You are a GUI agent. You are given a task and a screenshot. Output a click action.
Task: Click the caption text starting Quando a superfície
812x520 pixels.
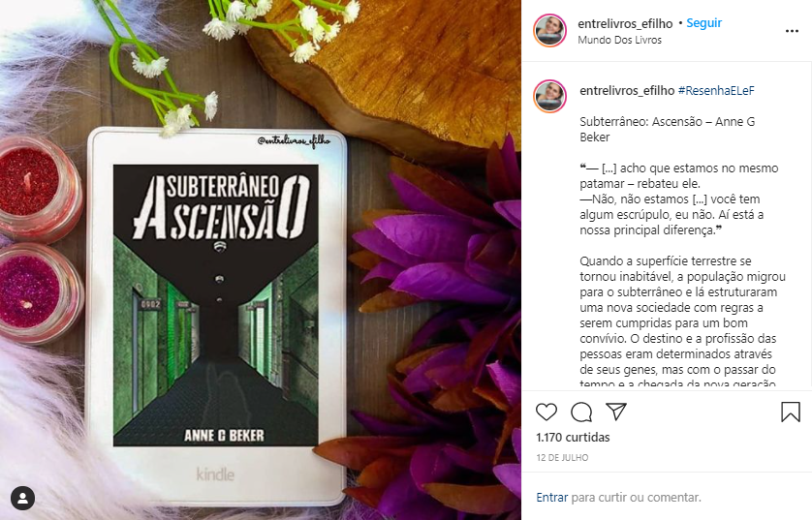tap(682, 321)
